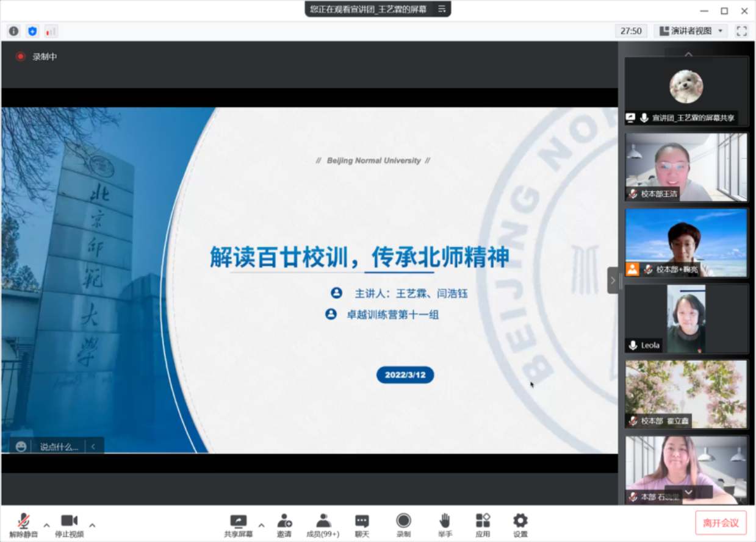This screenshot has height=542, width=756.
Task: Check the network signal status icon
Action: tap(51, 31)
